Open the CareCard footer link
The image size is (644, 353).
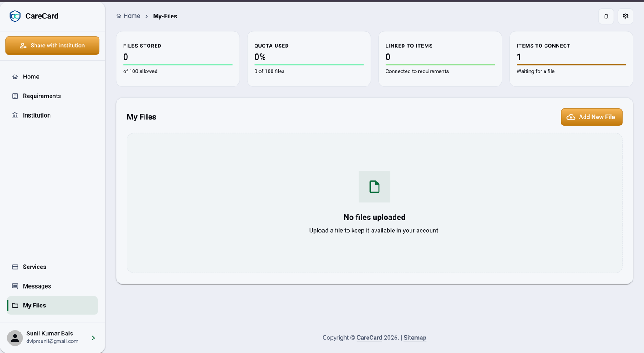(369, 338)
